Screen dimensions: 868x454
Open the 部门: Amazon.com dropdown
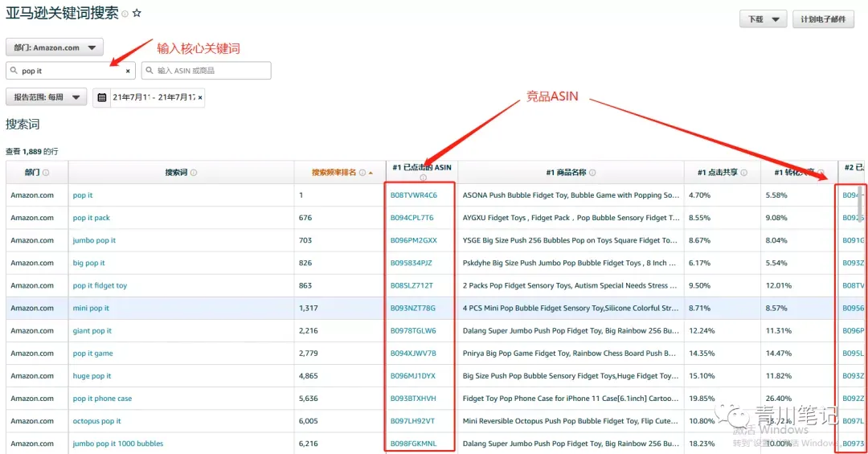[x=55, y=47]
